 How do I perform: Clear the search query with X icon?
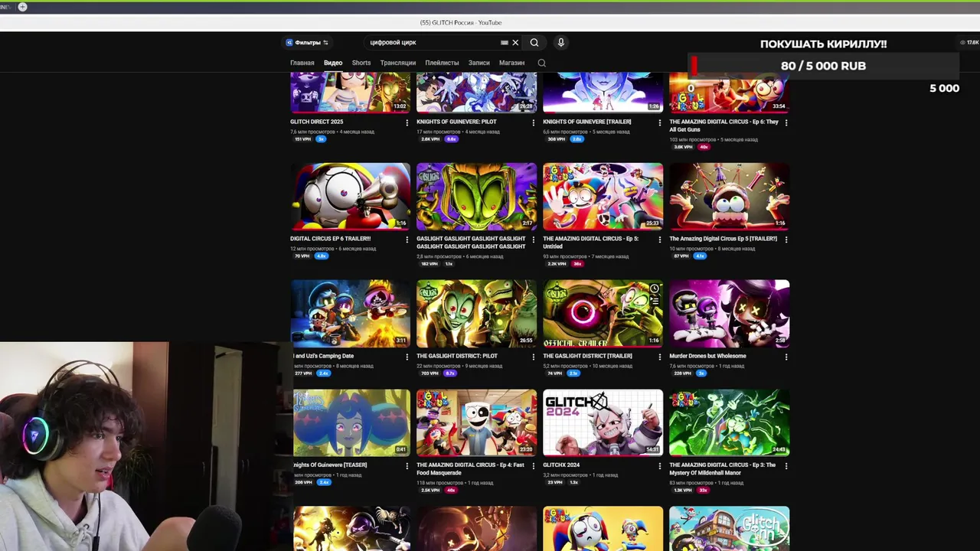pyautogui.click(x=515, y=43)
